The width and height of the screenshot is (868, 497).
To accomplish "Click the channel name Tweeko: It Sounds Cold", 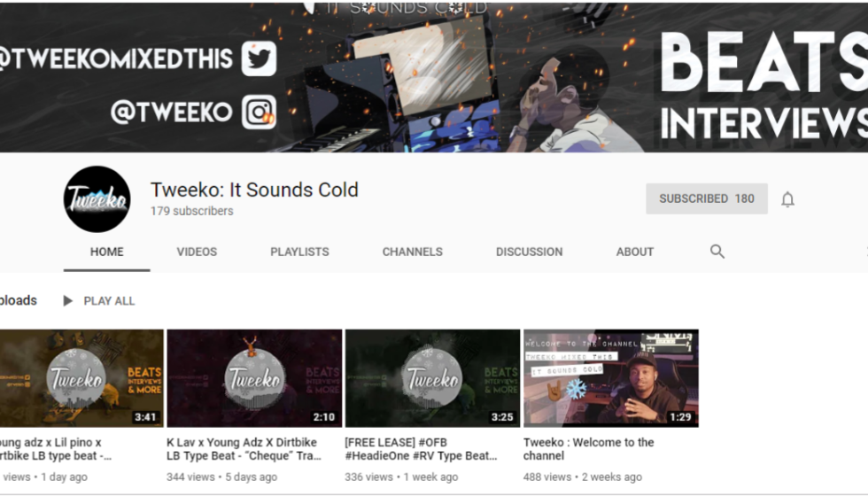I will (x=255, y=190).
